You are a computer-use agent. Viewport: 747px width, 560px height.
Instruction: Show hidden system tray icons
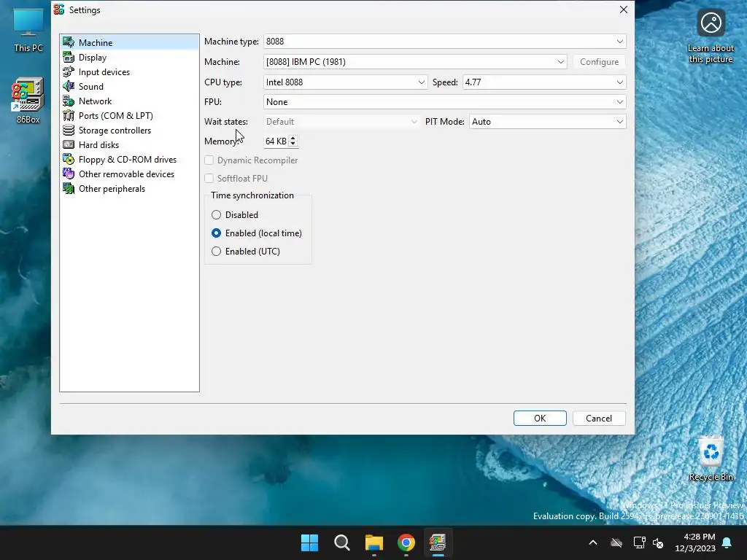pos(593,542)
